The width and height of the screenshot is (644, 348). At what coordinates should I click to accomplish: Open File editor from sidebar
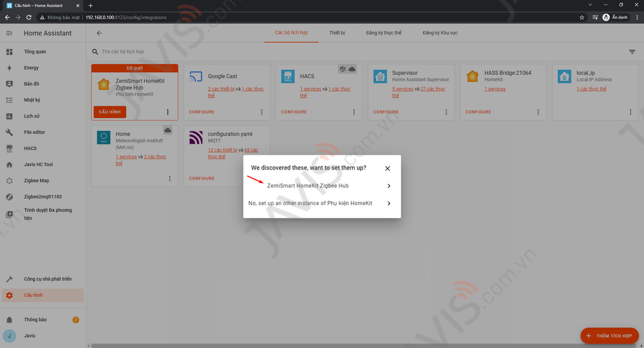[43, 132]
